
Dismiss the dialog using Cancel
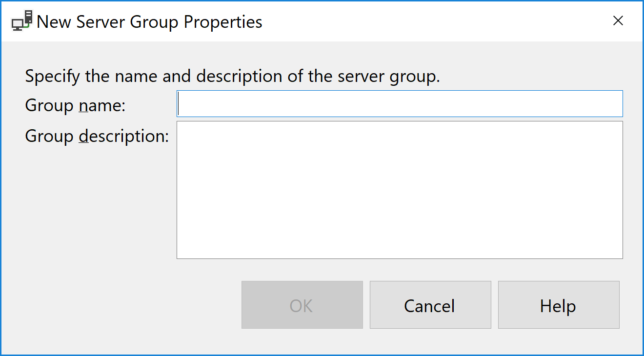(430, 305)
